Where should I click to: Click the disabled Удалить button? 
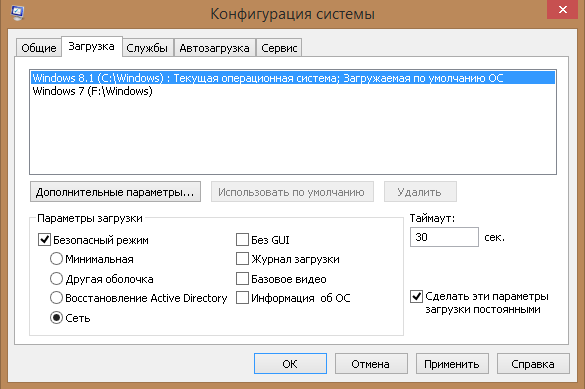[x=420, y=192]
